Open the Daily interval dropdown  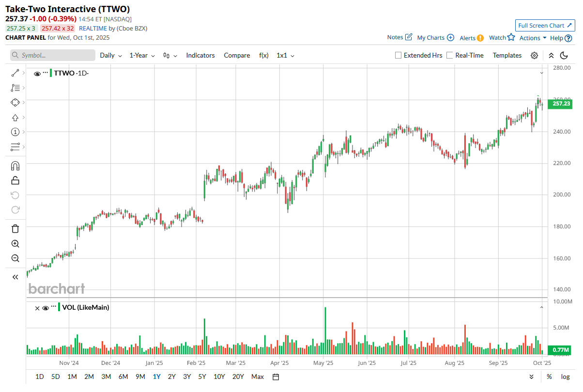[x=111, y=55]
